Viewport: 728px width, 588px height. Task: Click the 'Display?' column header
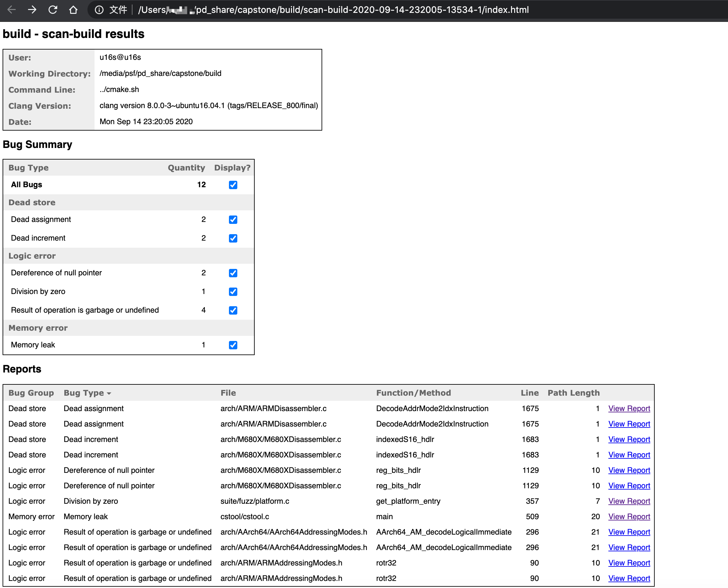(x=232, y=168)
